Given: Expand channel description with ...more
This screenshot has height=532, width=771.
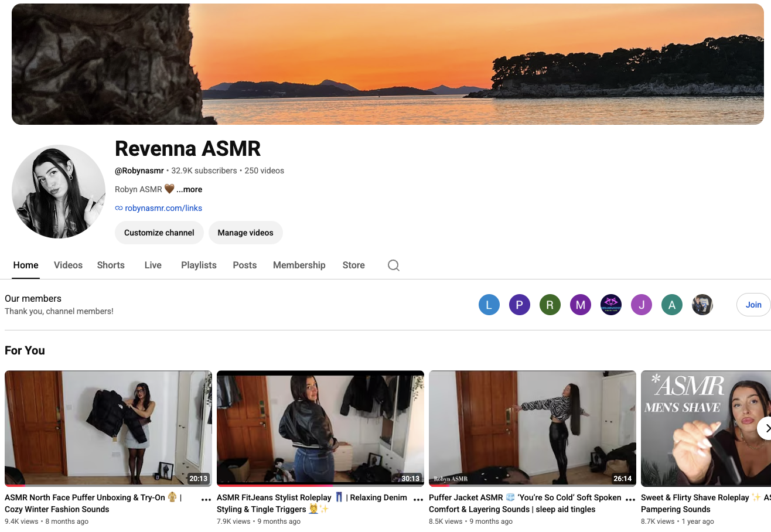Looking at the screenshot, I should 189,189.
